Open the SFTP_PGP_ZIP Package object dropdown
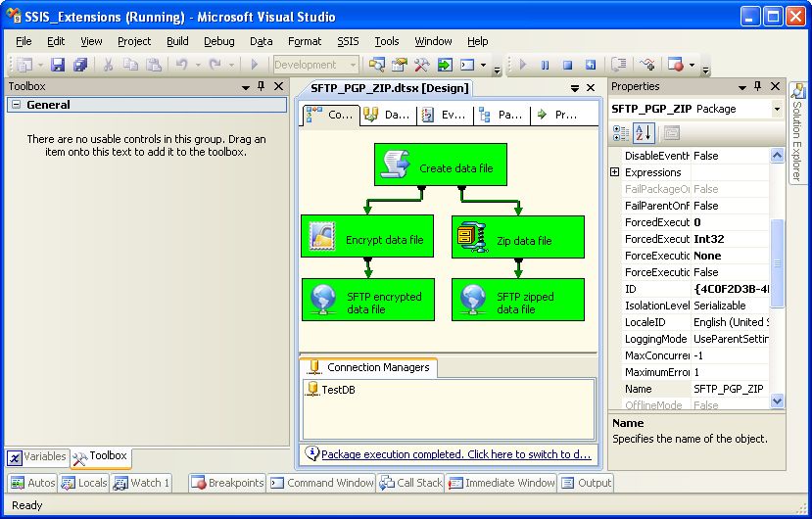Screen dimensions: 812x519 click(x=777, y=109)
